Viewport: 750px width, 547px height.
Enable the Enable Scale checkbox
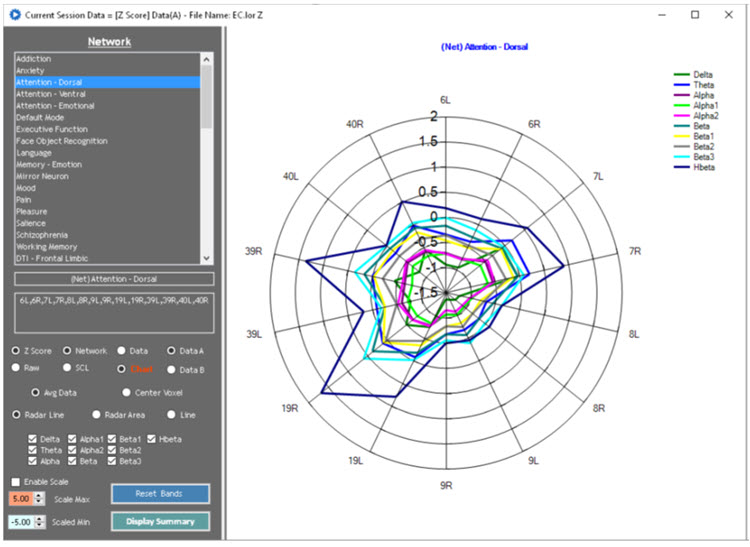(x=16, y=483)
